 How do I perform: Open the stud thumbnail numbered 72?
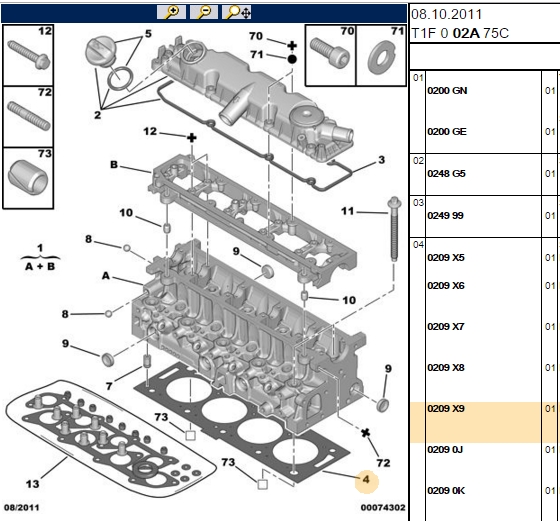coord(28,116)
